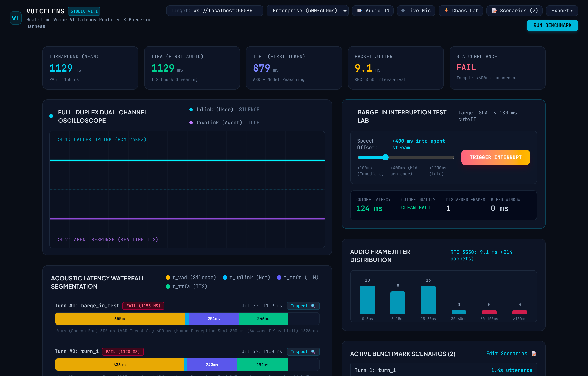
Task: Run the benchmark
Action: [552, 25]
